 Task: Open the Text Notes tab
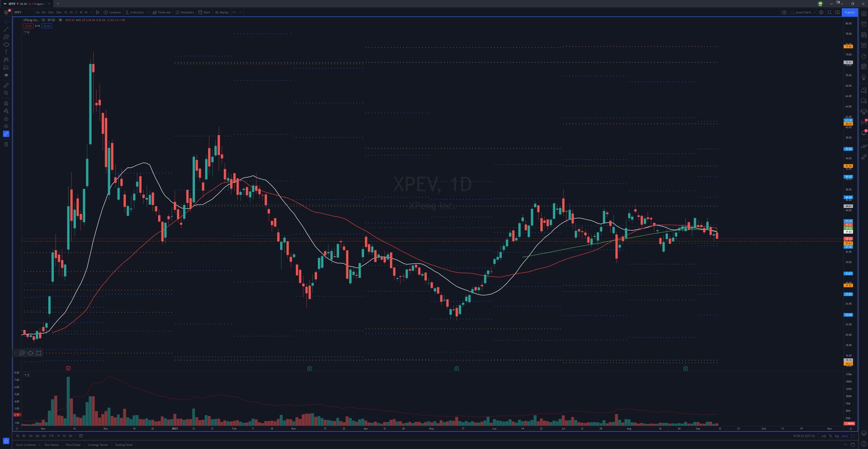pyautogui.click(x=52, y=445)
